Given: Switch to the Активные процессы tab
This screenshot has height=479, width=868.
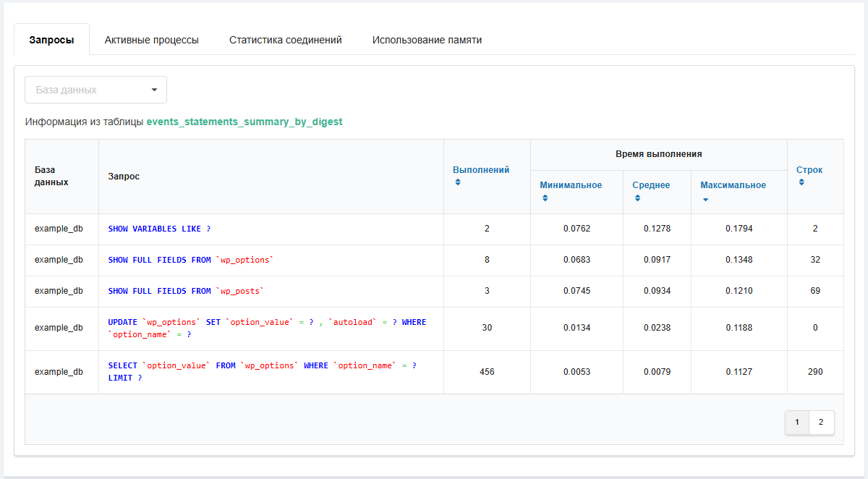Looking at the screenshot, I should coord(151,40).
